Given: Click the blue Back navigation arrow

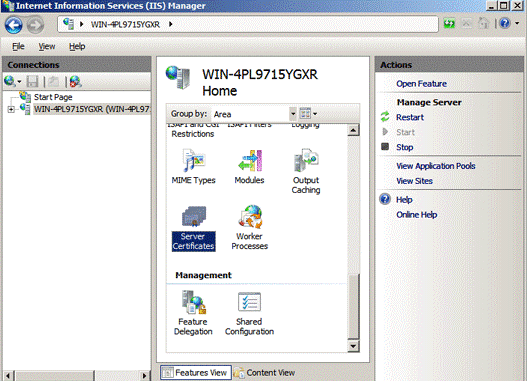Looking at the screenshot, I should pos(14,25).
